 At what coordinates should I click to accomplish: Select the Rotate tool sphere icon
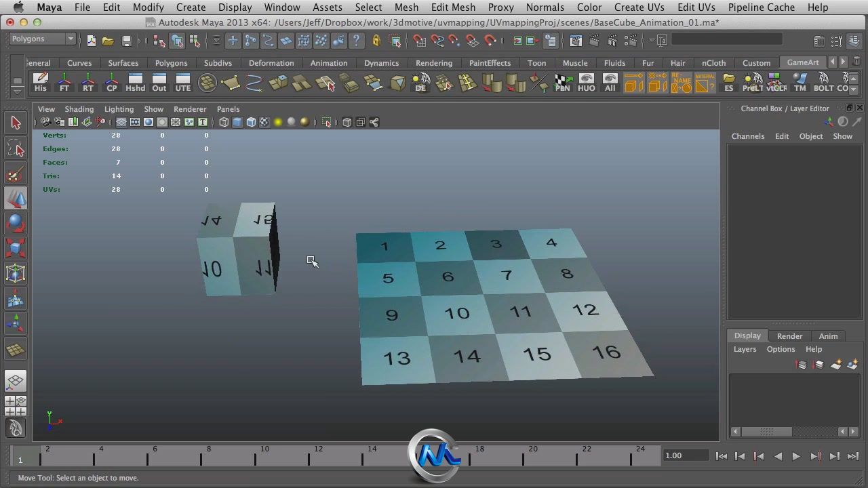(x=16, y=224)
